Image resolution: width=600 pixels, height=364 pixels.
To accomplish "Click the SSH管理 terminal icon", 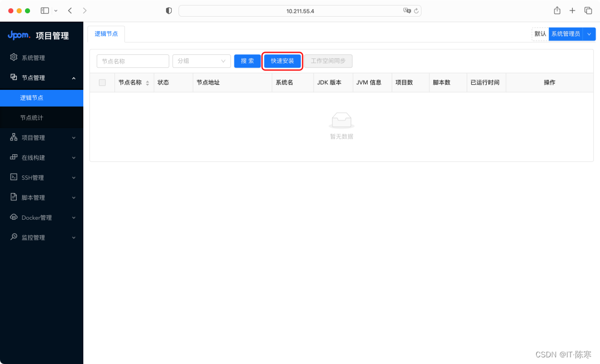I will pyautogui.click(x=14, y=177).
